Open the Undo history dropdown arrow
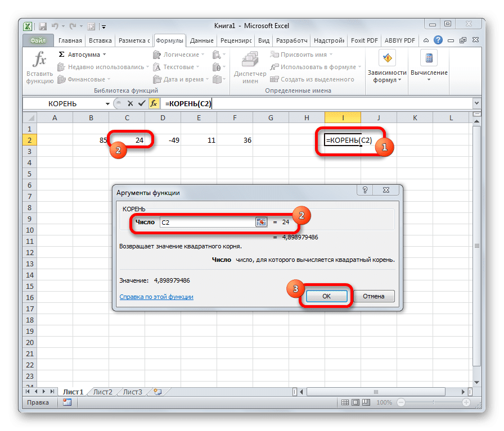Image resolution: width=504 pixels, height=431 pixels. point(64,26)
